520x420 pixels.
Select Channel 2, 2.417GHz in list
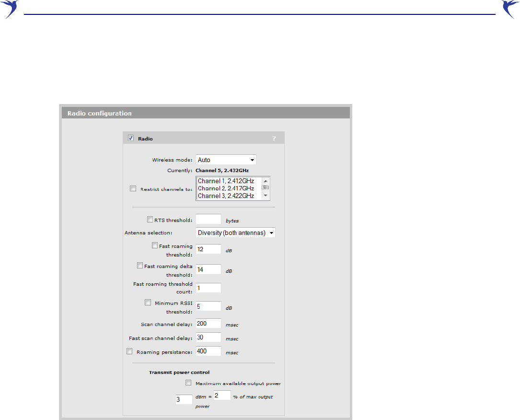point(226,188)
